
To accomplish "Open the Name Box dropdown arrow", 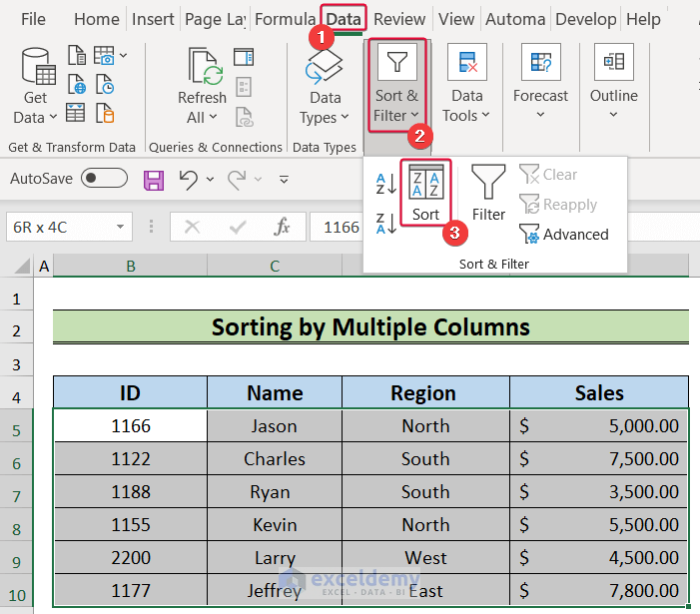I will pyautogui.click(x=121, y=227).
